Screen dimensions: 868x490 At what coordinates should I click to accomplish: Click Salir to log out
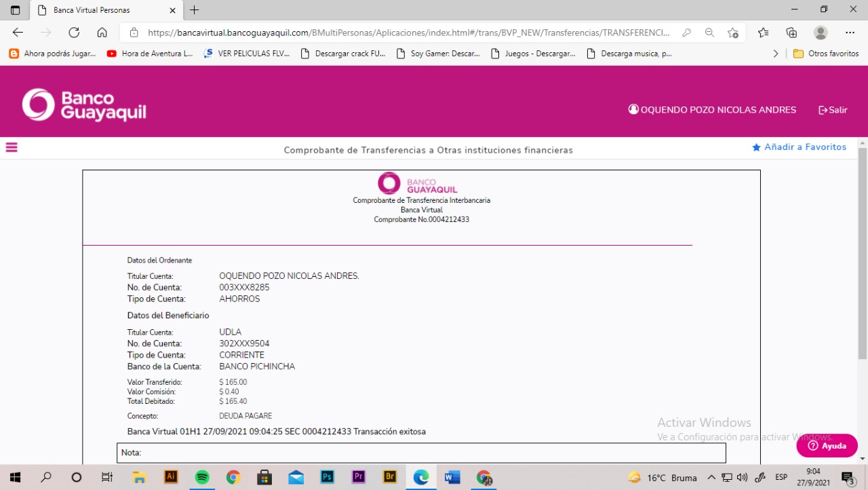tap(833, 110)
